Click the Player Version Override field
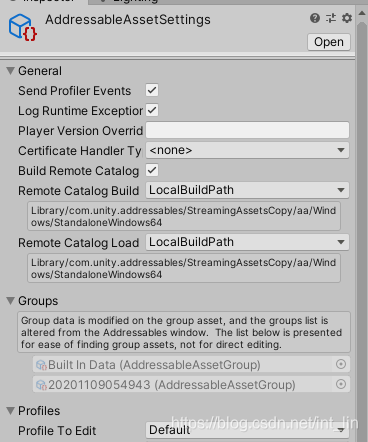 click(x=247, y=130)
